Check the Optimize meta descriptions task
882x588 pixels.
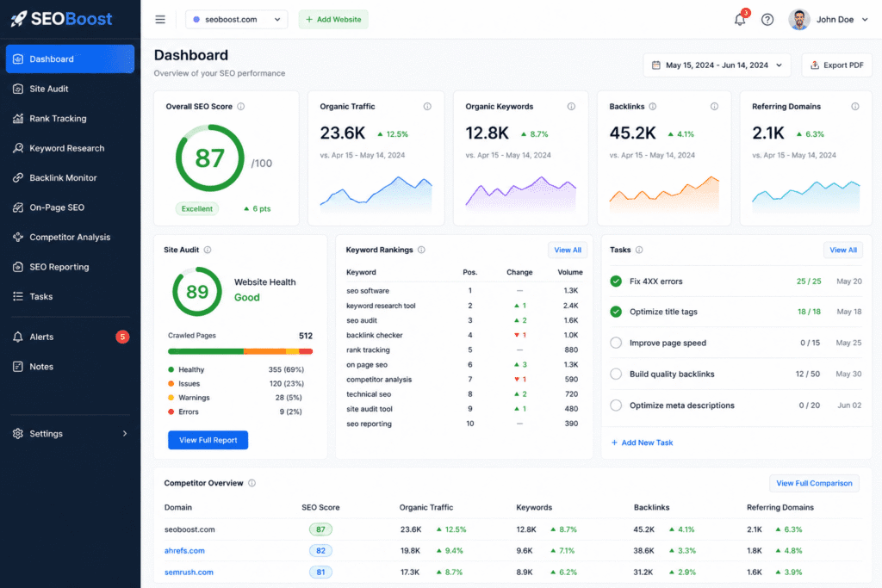616,405
